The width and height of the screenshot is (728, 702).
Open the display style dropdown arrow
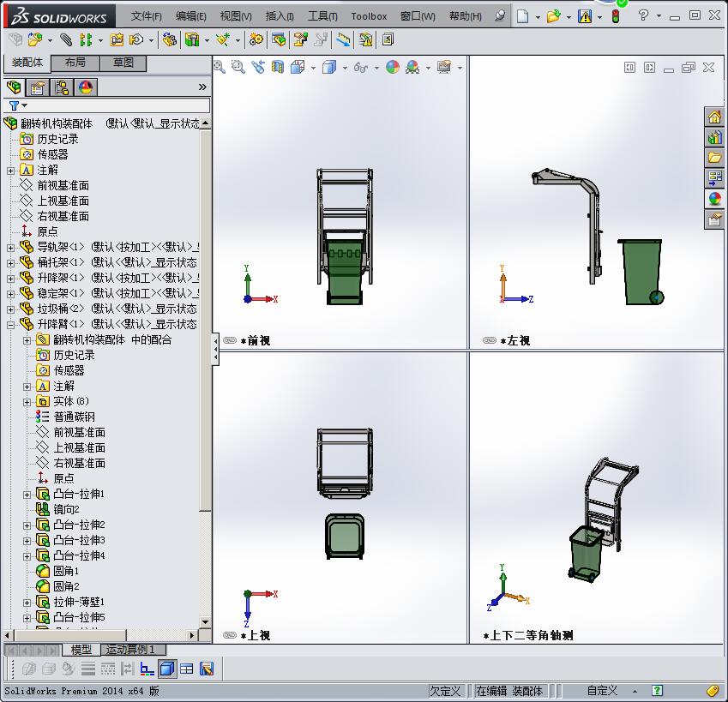(x=345, y=69)
